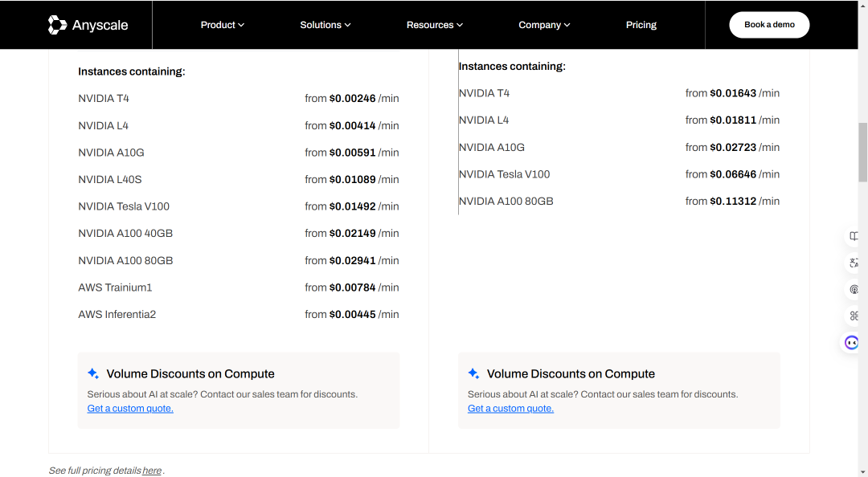Click scrollbar down arrow at bottom
Image resolution: width=868 pixels, height=477 pixels.
tap(862, 472)
